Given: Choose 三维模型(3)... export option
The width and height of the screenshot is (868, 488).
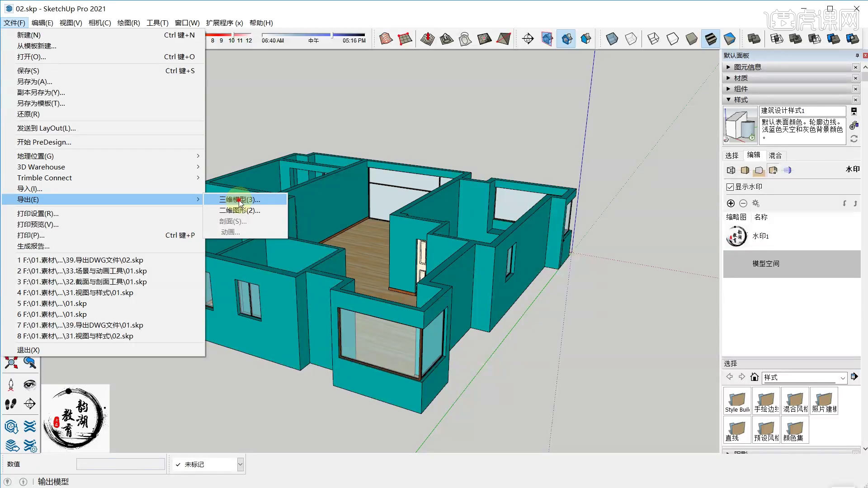Looking at the screenshot, I should 245,199.
